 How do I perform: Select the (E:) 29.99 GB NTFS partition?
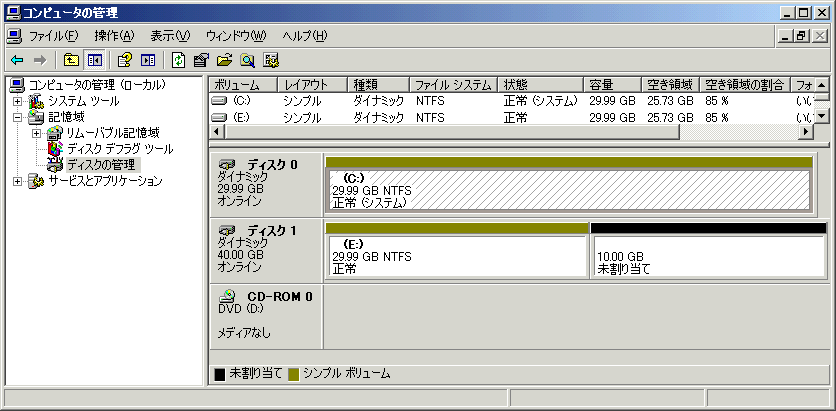(457, 256)
